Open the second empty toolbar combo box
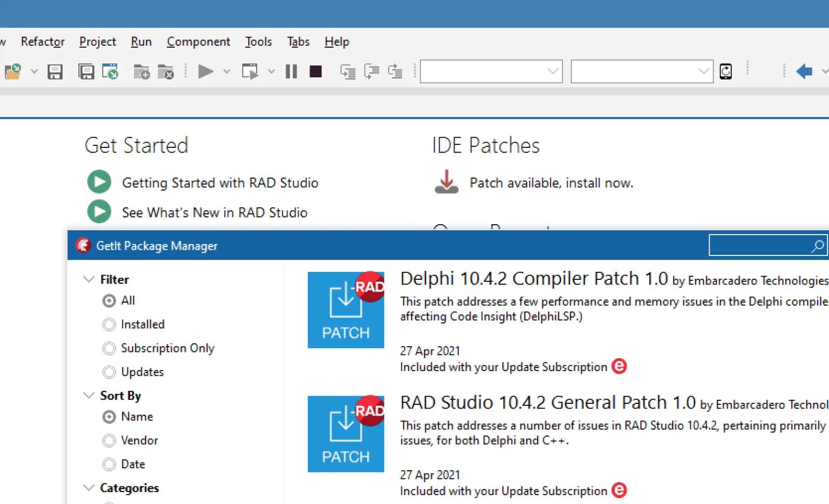The height and width of the screenshot is (504, 829). (642, 72)
